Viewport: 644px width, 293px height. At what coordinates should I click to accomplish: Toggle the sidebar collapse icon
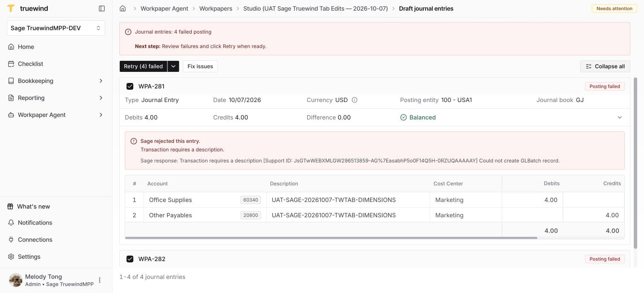coord(101,9)
